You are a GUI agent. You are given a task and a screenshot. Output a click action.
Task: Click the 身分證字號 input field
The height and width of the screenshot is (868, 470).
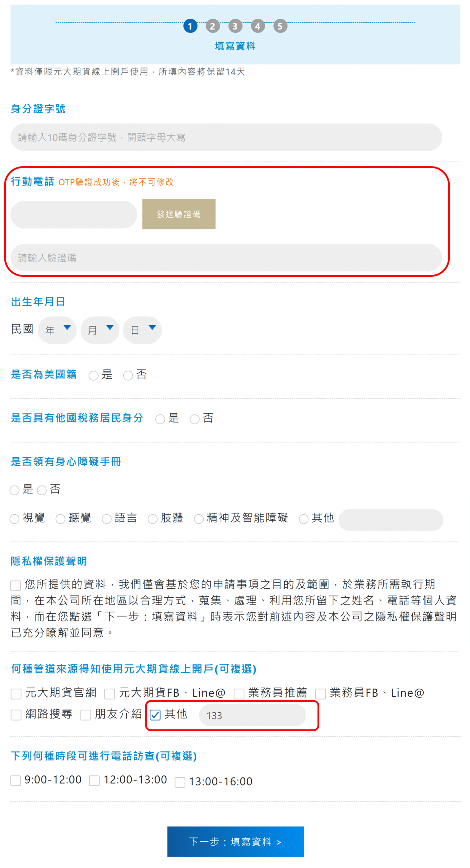click(x=226, y=137)
